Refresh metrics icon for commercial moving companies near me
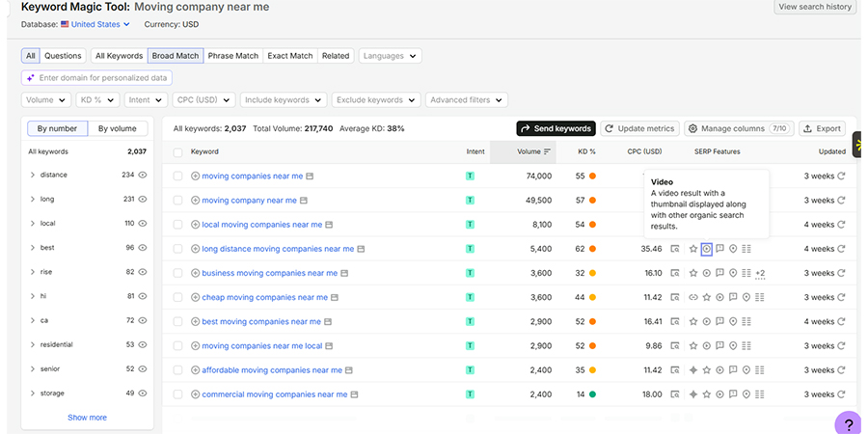Image resolution: width=868 pixels, height=434 pixels. pyautogui.click(x=841, y=394)
